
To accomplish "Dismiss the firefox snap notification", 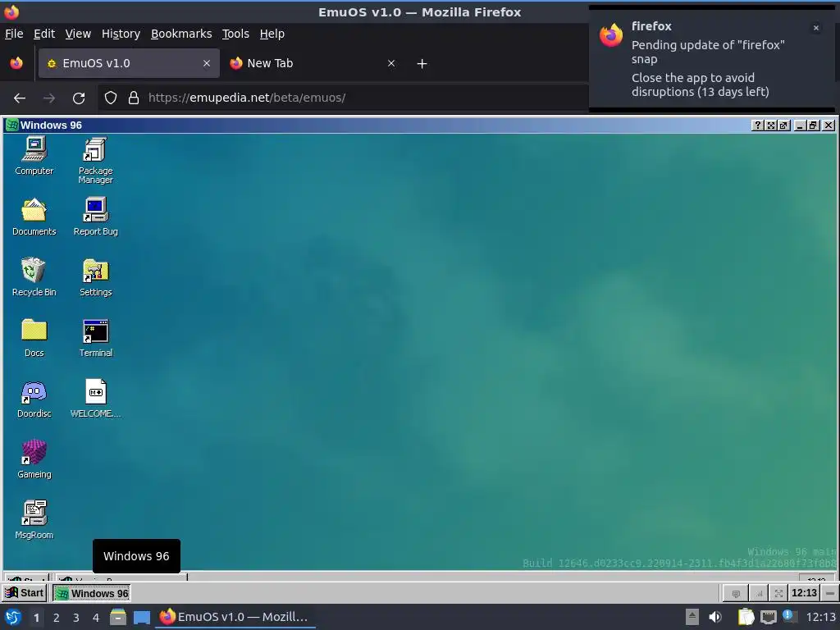I will point(815,28).
